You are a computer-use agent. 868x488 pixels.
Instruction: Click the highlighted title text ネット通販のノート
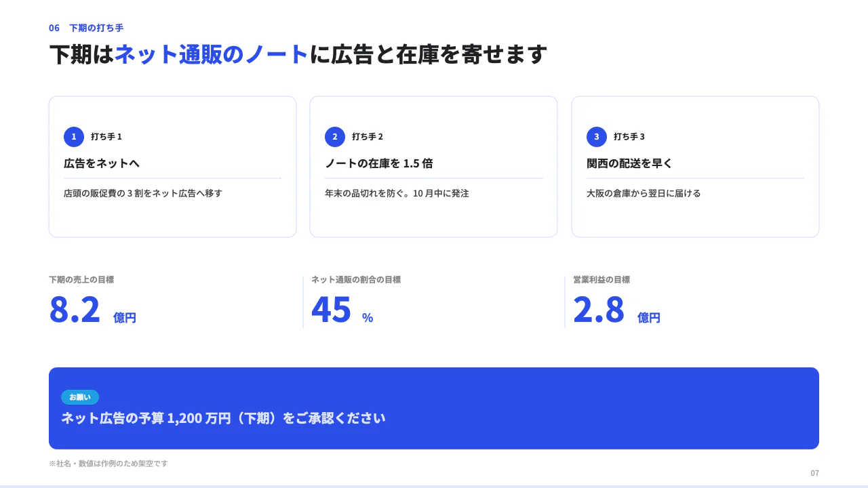(x=212, y=54)
